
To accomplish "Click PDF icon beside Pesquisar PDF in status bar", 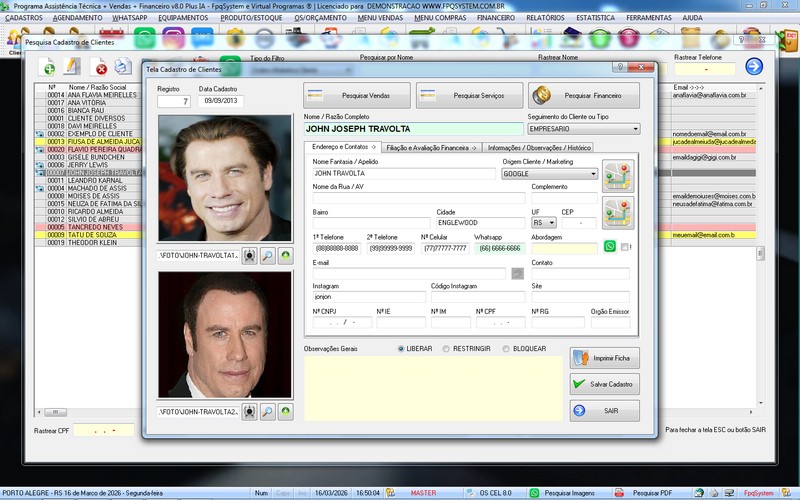I will click(619, 493).
